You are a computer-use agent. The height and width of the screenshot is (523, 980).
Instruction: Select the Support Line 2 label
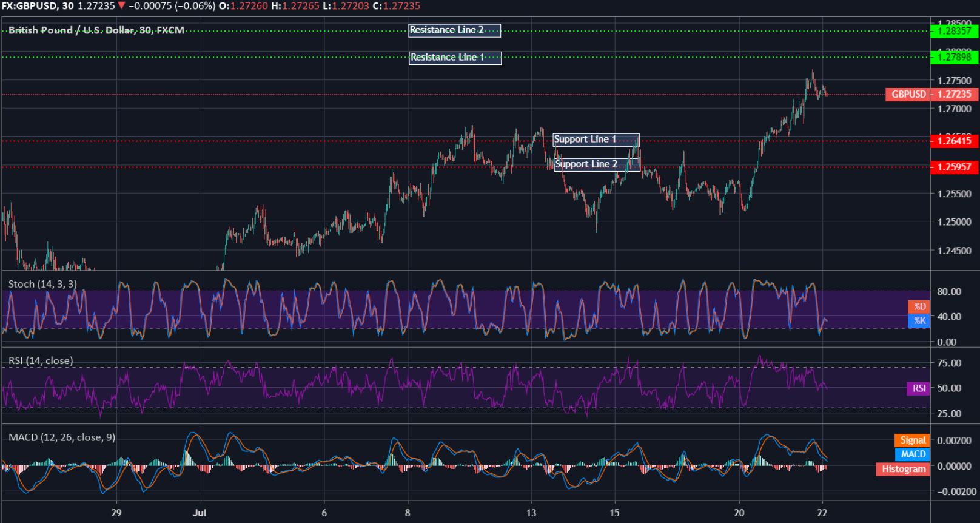[x=597, y=164]
